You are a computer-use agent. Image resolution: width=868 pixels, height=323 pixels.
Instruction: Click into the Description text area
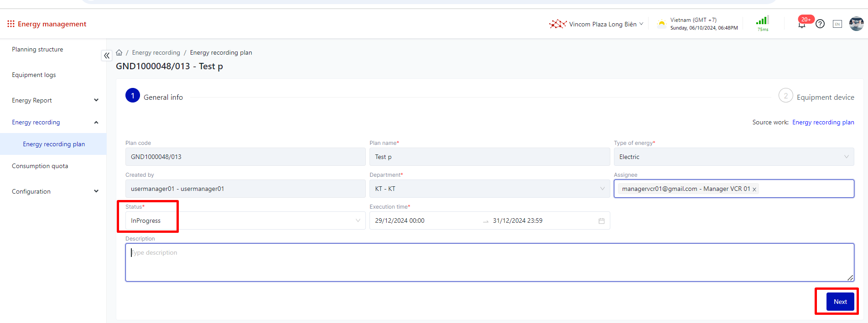click(489, 262)
